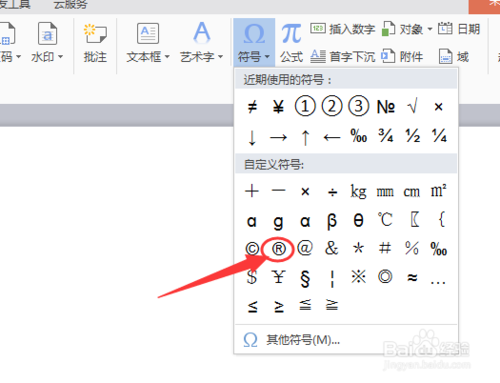The image size is (500, 383).
Task: Click the 批注 comment button
Action: 95,43
